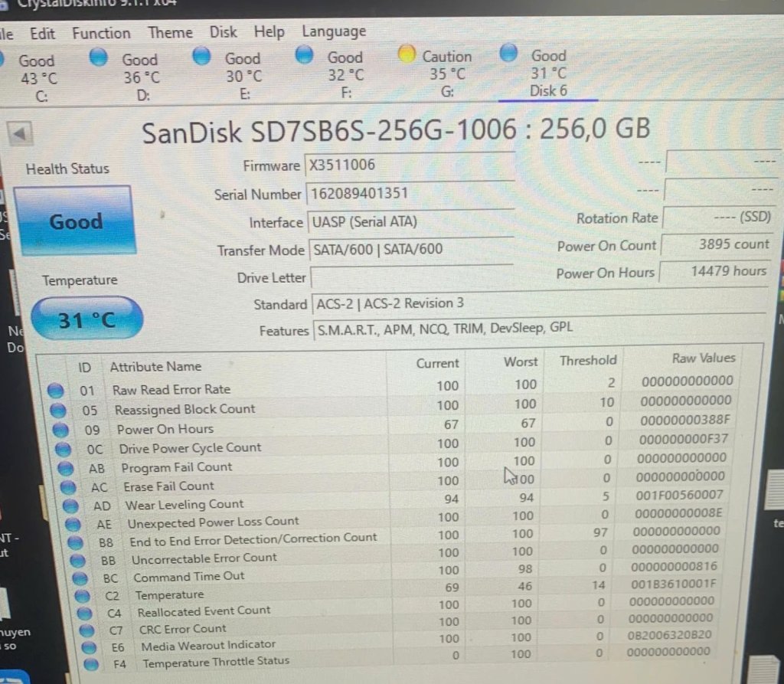Click raw value 001B3610001F
This screenshot has height=684, width=784.
click(673, 584)
